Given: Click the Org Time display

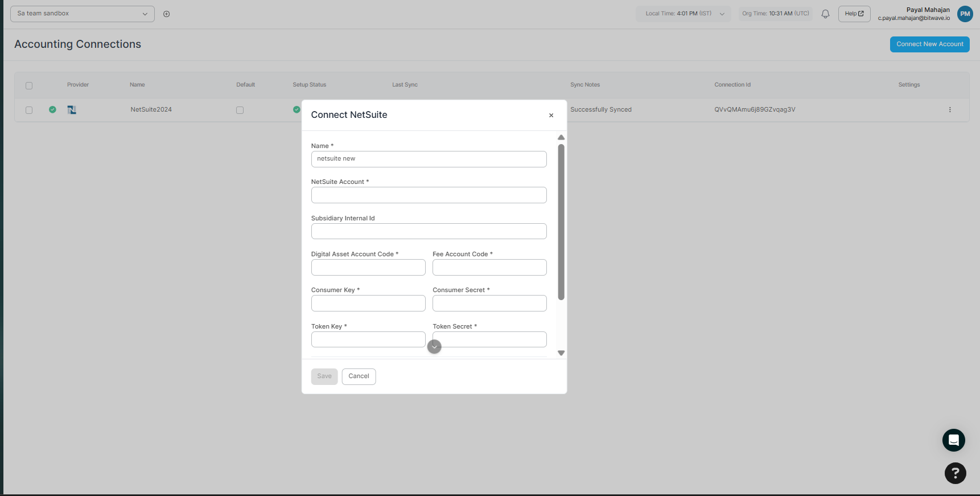Looking at the screenshot, I should click(x=775, y=14).
